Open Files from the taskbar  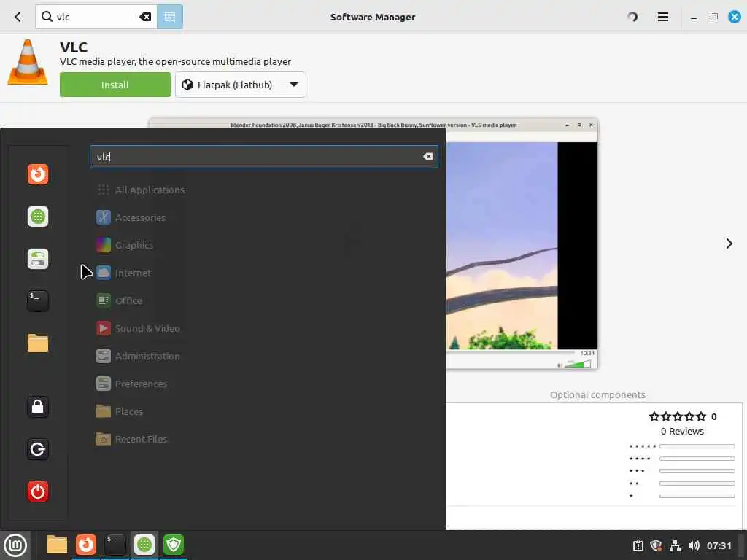[x=57, y=545]
